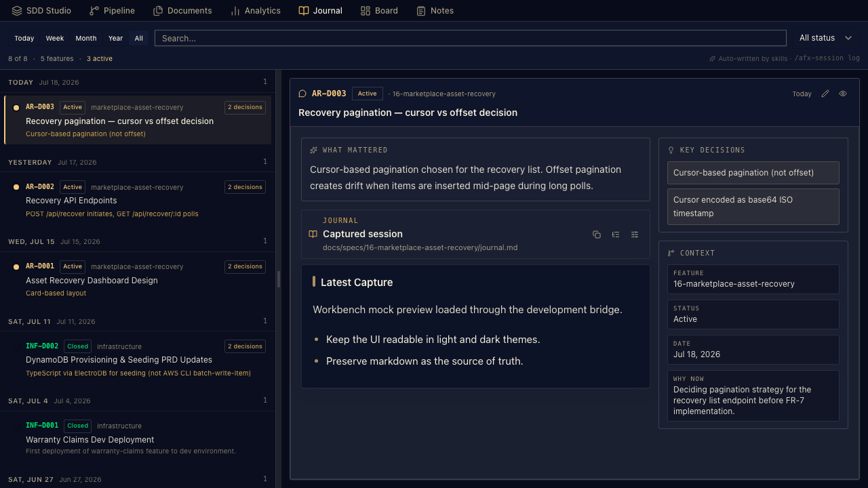This screenshot has height=488, width=868.
Task: Switch to the Documents tab
Action: [x=182, y=11]
